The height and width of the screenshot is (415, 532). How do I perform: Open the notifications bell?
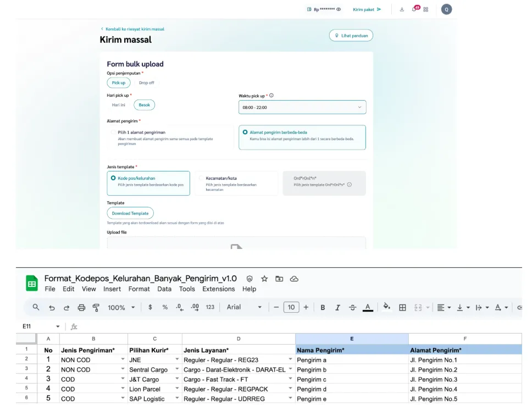tap(414, 9)
